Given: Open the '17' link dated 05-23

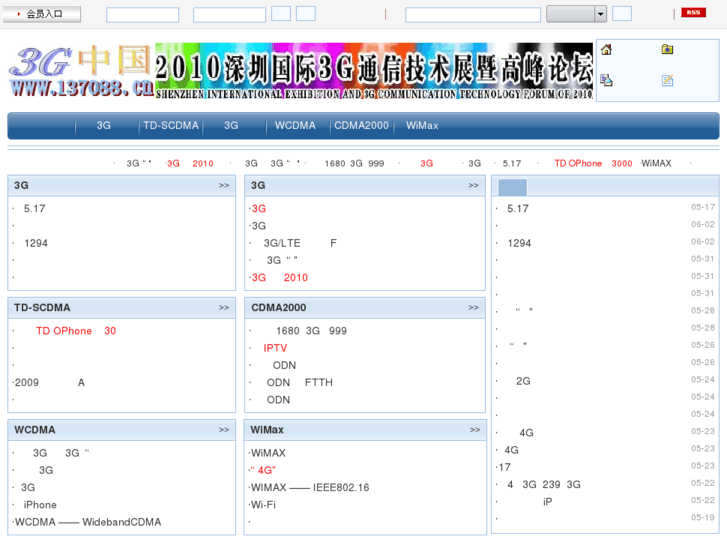Looking at the screenshot, I should (504, 467).
